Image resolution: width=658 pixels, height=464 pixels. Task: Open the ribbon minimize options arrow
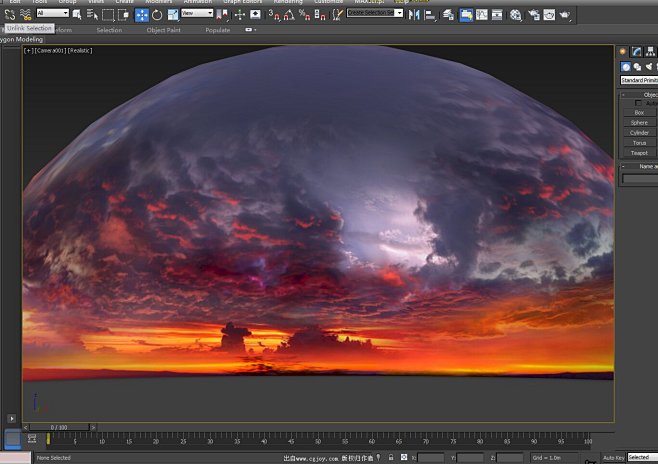[251, 30]
